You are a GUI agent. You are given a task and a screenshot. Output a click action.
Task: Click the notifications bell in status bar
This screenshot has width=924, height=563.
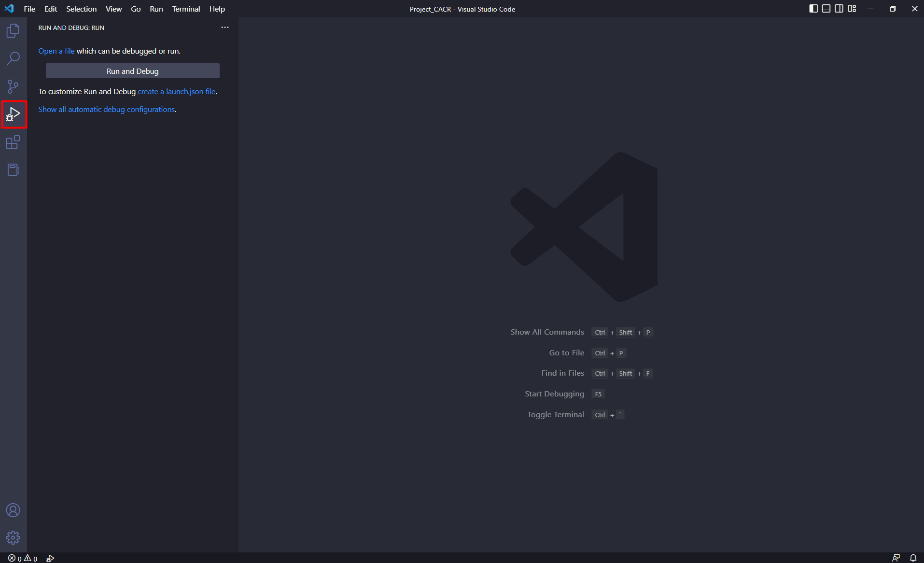[913, 558]
